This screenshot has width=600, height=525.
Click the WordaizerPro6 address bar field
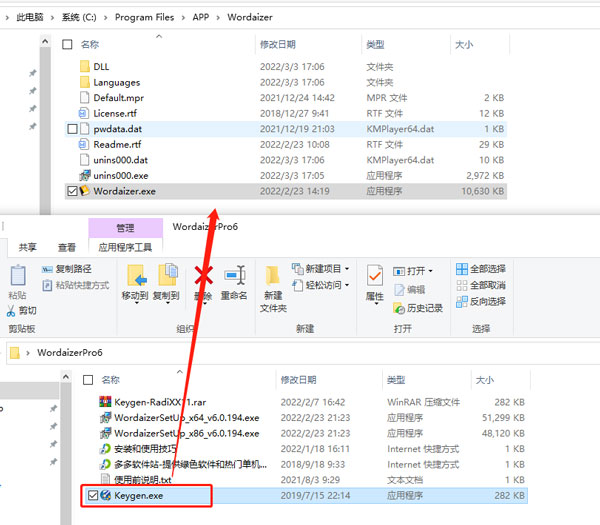click(x=303, y=353)
